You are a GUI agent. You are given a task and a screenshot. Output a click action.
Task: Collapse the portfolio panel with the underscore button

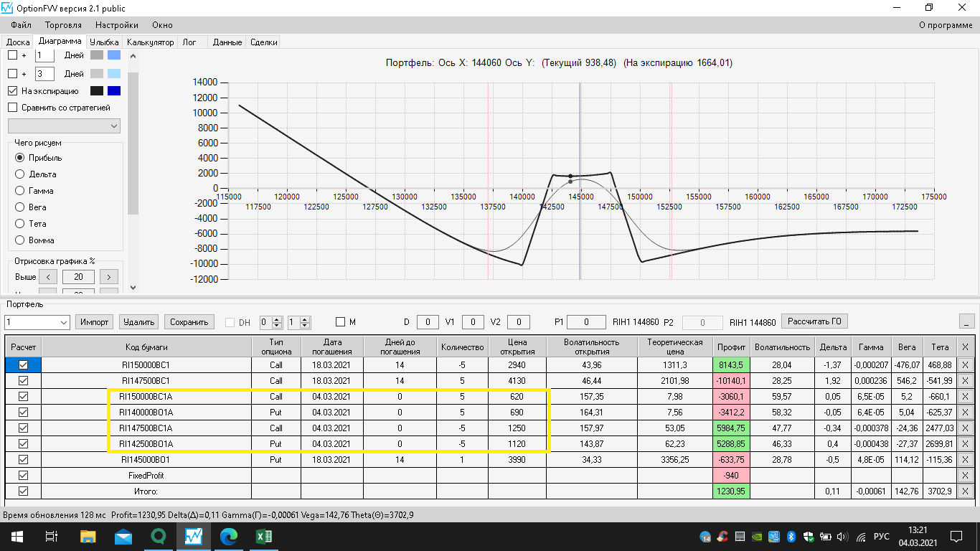coord(967,321)
